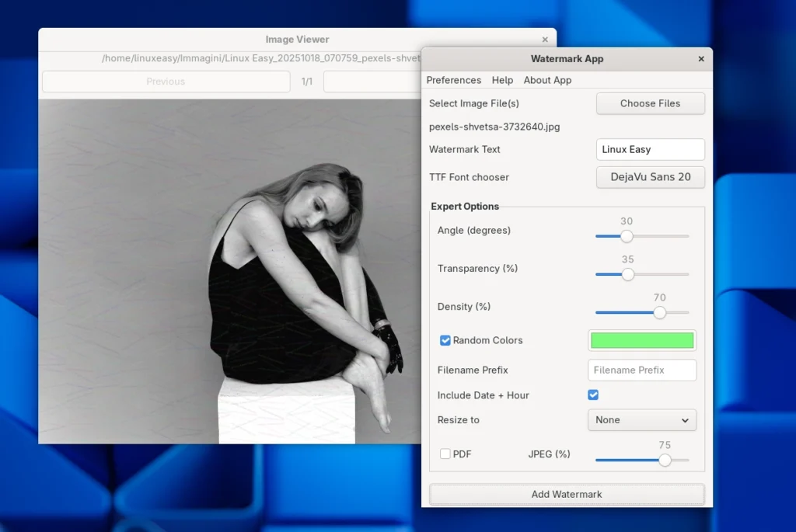The height and width of the screenshot is (532, 796).
Task: Open the Preferences menu
Action: [x=454, y=80]
